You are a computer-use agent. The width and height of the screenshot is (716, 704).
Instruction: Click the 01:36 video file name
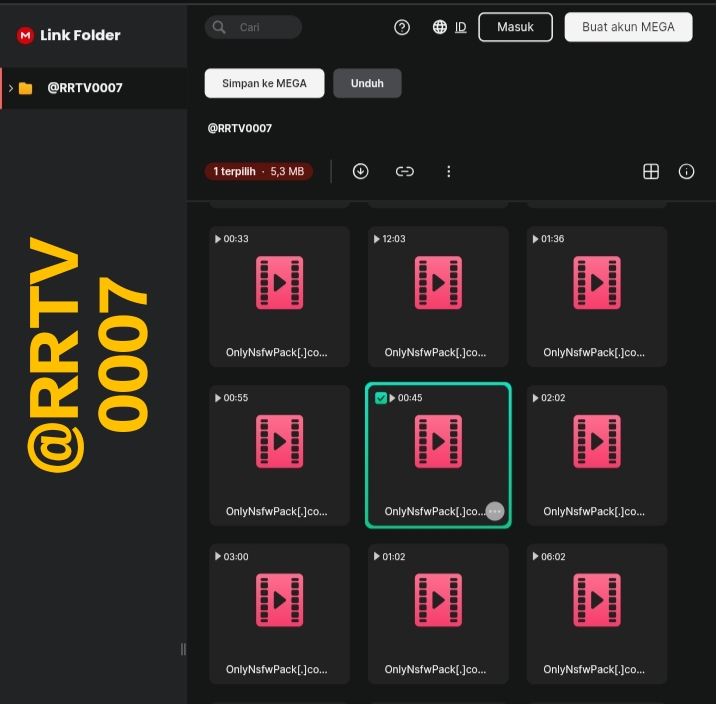pos(594,352)
